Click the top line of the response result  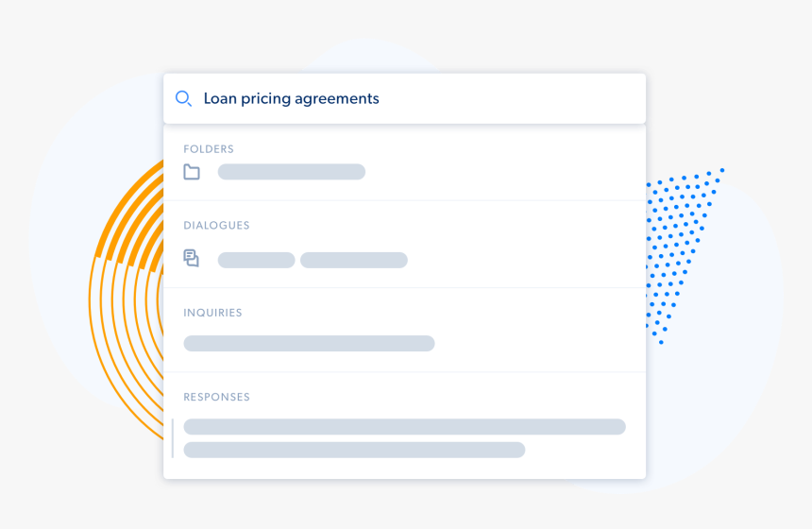[x=404, y=427]
